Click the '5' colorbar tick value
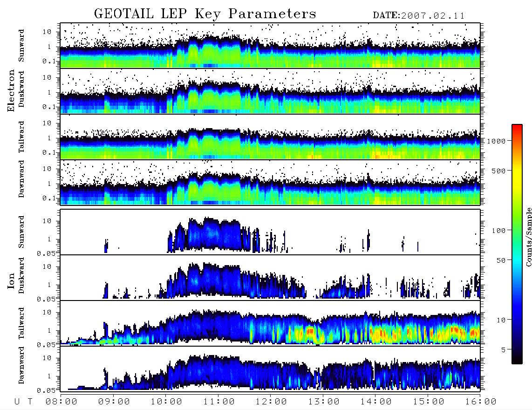532x410 pixels. (503, 350)
